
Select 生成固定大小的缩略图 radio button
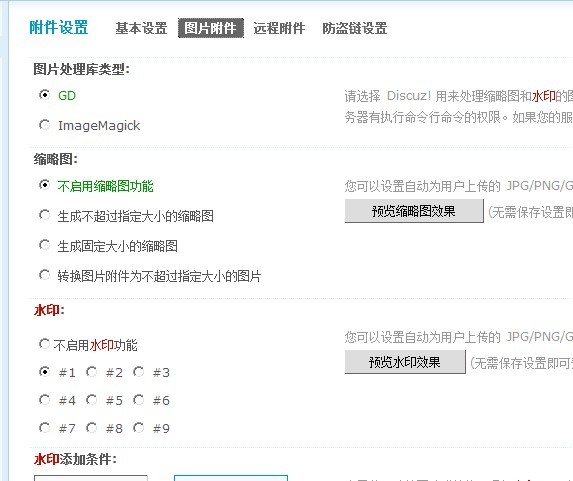(44, 245)
